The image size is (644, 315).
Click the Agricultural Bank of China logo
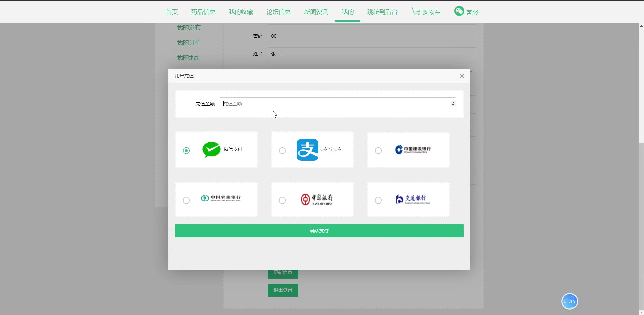221,198
